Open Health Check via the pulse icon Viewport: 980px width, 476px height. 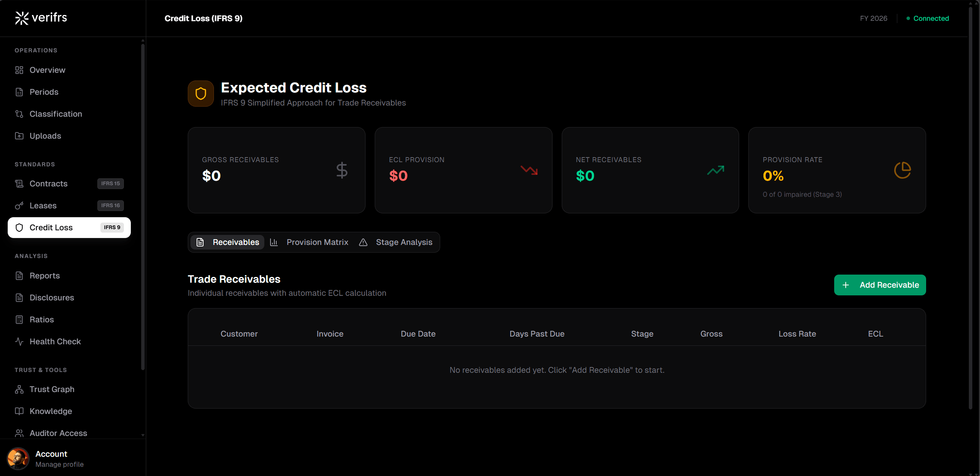click(19, 341)
